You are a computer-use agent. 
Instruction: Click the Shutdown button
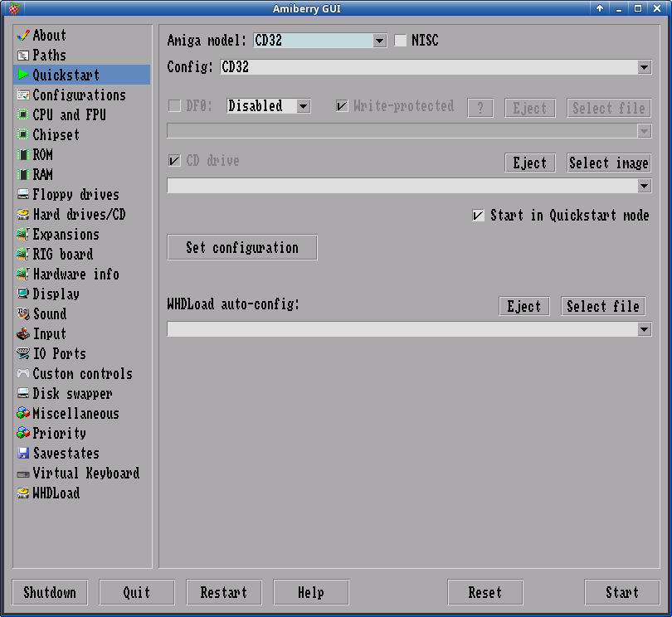[x=50, y=593]
